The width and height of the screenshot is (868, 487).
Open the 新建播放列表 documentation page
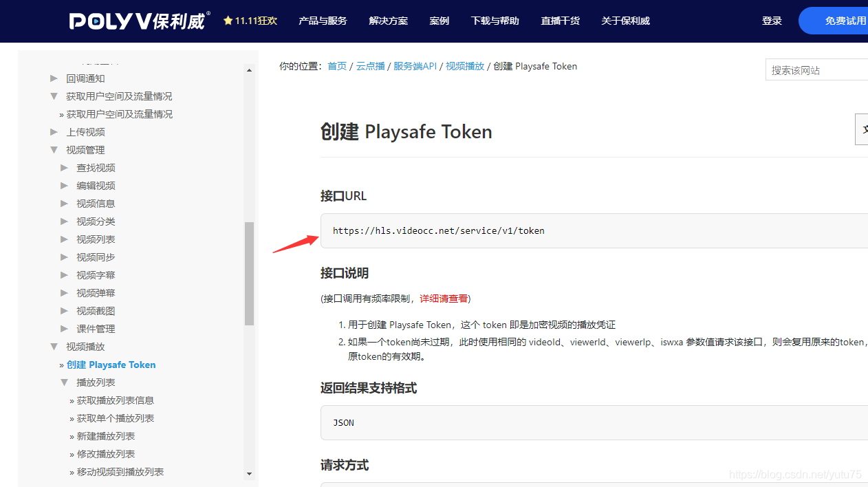[x=105, y=435]
